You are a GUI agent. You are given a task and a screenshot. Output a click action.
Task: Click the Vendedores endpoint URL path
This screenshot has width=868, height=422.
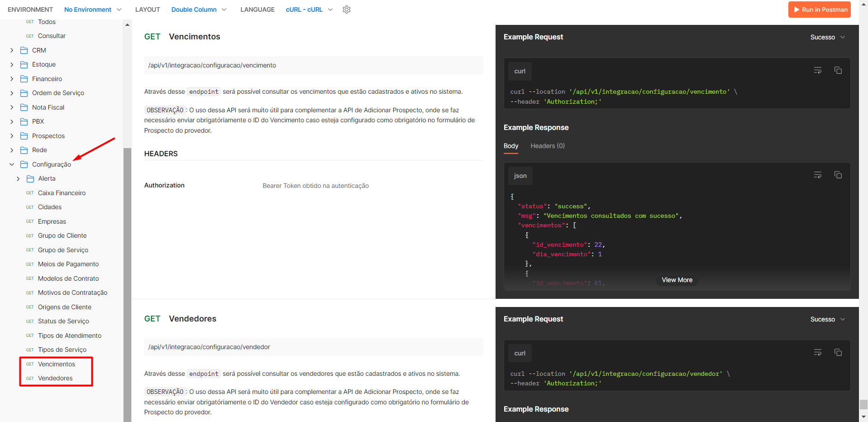[209, 347]
